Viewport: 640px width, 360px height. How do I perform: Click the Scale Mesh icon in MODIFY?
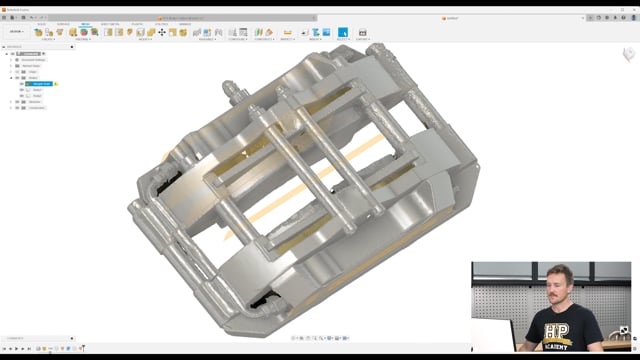coord(173,32)
